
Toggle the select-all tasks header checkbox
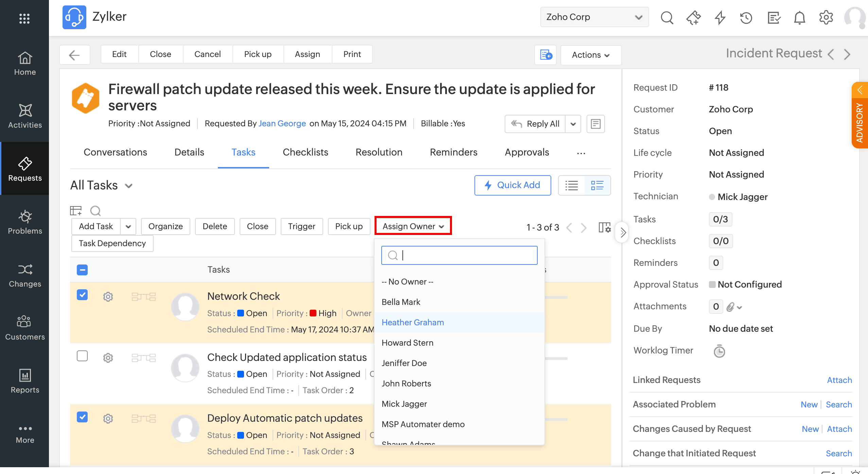coord(82,270)
